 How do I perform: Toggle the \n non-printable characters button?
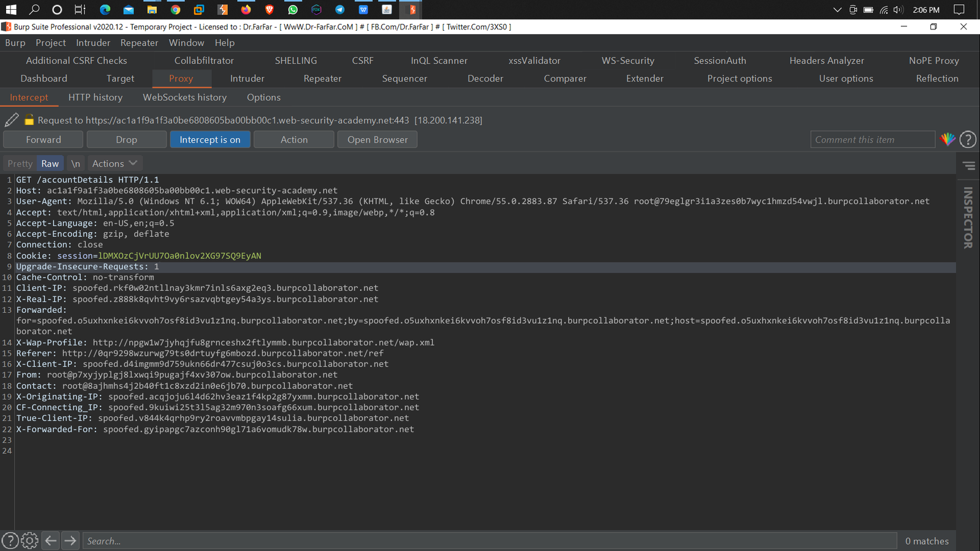[75, 163]
